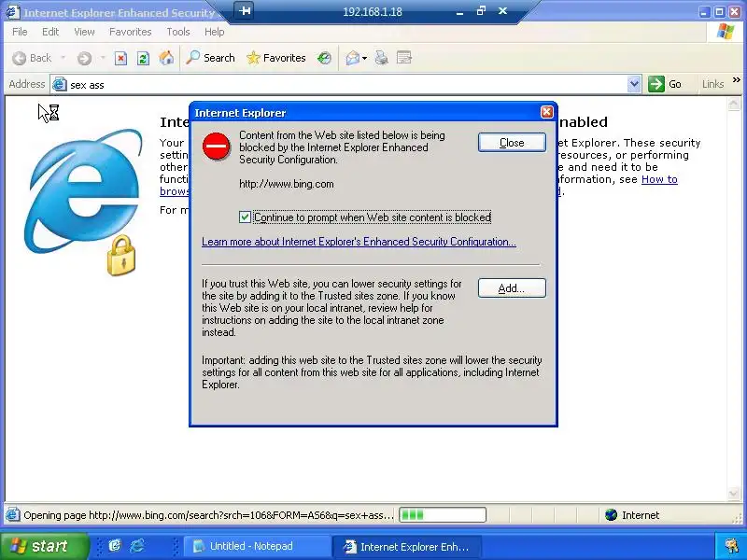747x560 pixels.
Task: Open Learn more about Enhanced Security link
Action: point(359,242)
